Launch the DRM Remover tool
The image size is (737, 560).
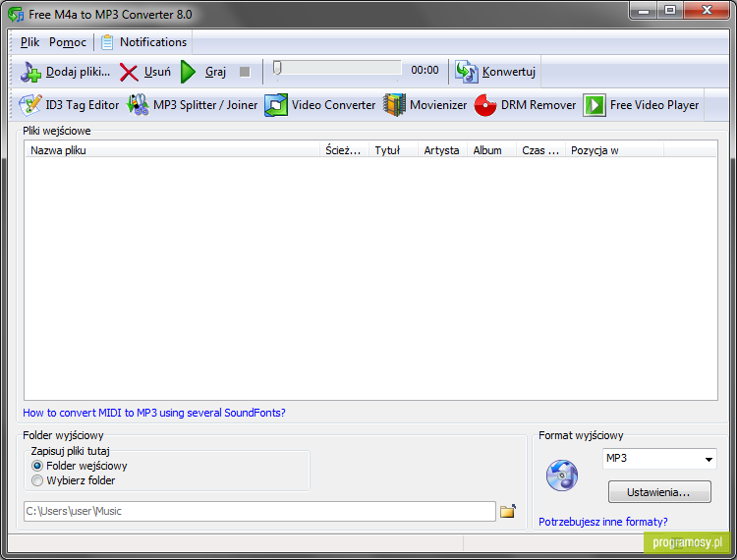(x=525, y=105)
